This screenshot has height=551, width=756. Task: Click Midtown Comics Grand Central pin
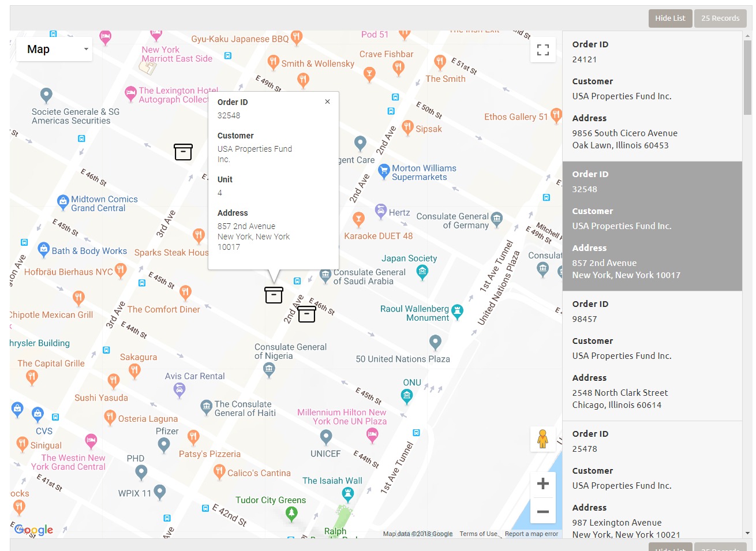(x=63, y=203)
